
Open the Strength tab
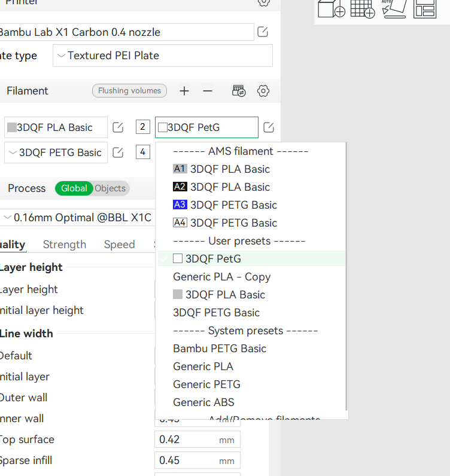65,245
